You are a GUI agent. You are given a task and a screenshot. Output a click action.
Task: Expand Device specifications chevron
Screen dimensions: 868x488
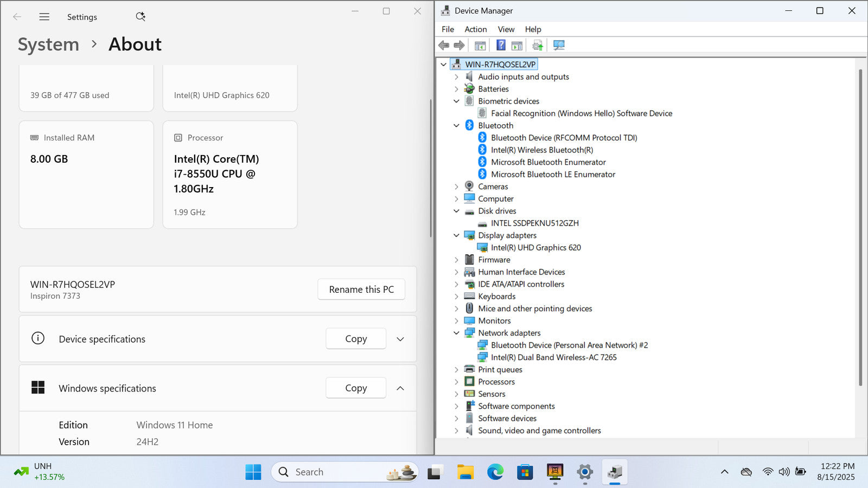(x=400, y=339)
